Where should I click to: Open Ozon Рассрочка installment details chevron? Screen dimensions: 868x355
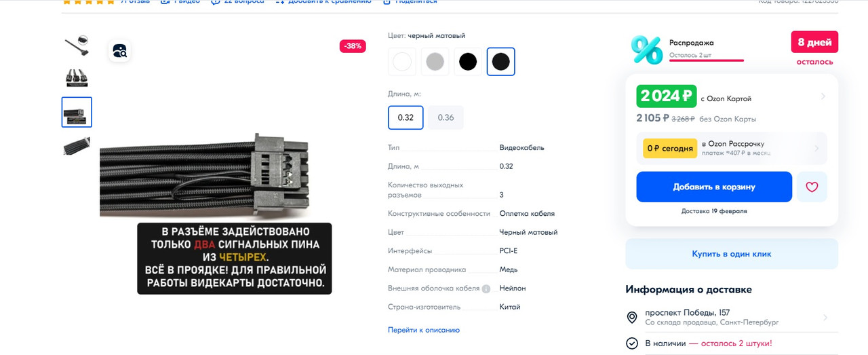(816, 148)
